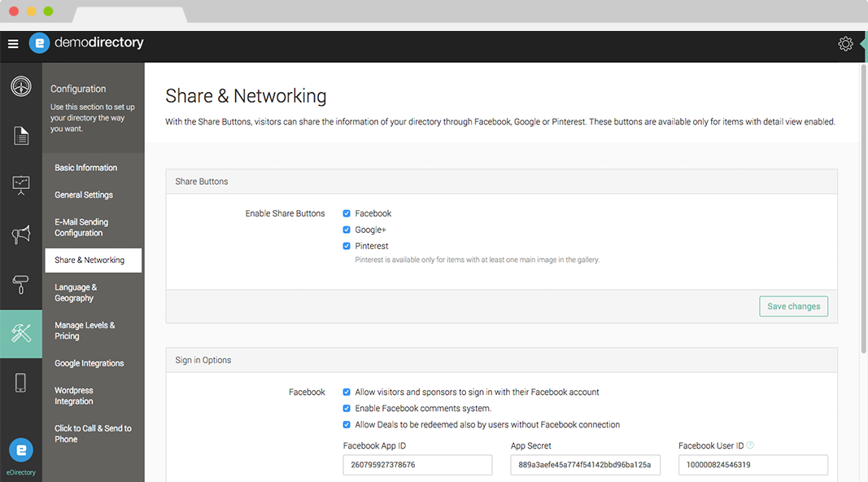Image resolution: width=868 pixels, height=482 pixels.
Task: Disable the Pinterest share checkbox
Action: [x=347, y=246]
